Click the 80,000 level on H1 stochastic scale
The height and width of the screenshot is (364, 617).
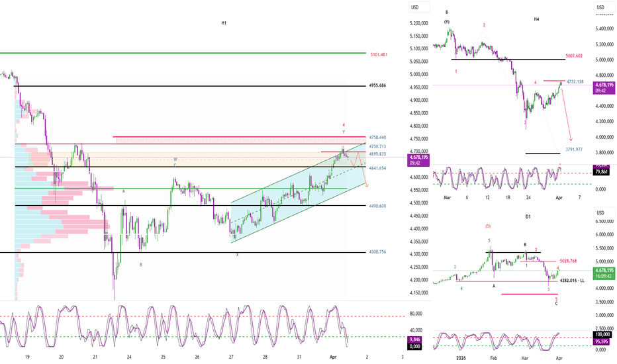[416, 314]
